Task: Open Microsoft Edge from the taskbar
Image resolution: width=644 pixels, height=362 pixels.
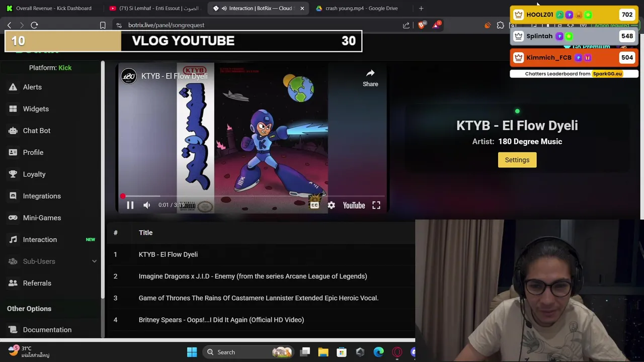Action: pyautogui.click(x=378, y=352)
